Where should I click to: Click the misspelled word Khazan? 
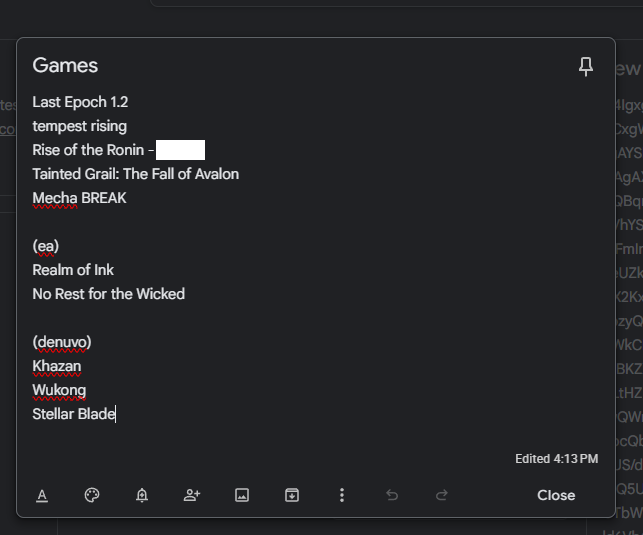(57, 366)
